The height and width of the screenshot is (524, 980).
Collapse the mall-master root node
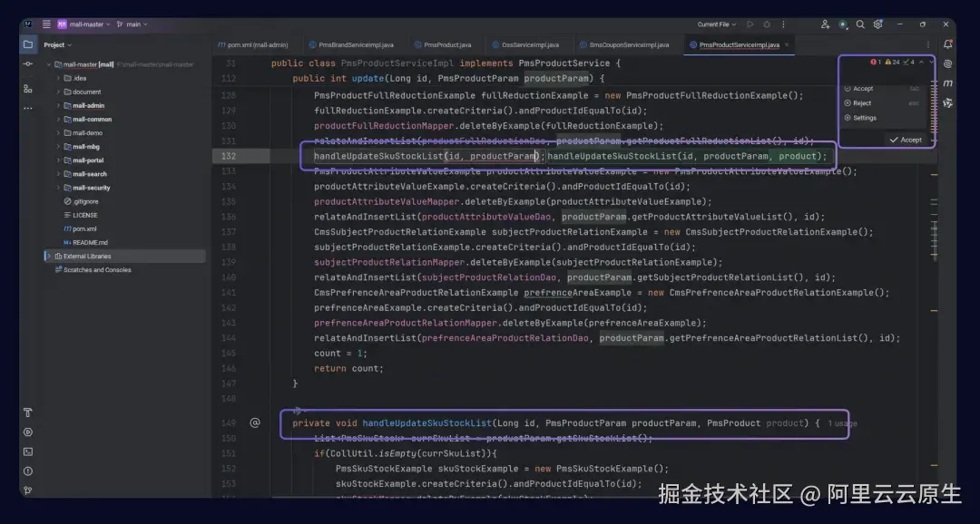point(49,64)
